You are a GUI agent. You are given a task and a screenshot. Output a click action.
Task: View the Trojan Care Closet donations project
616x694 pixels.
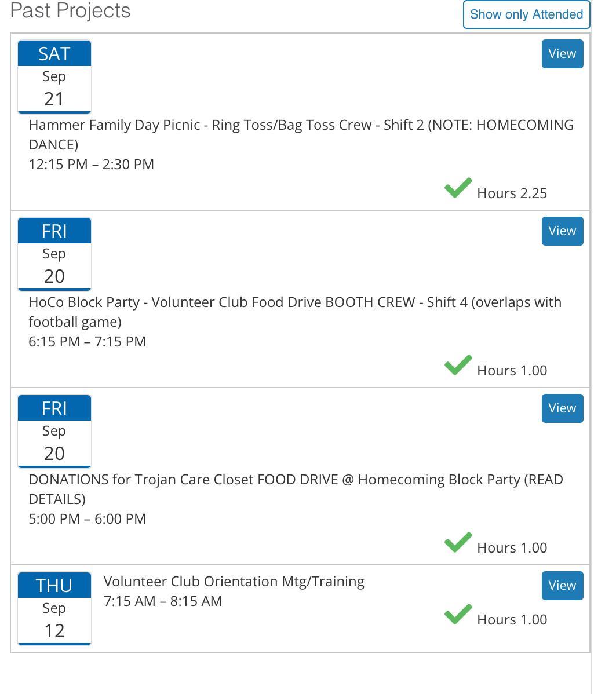coord(562,408)
